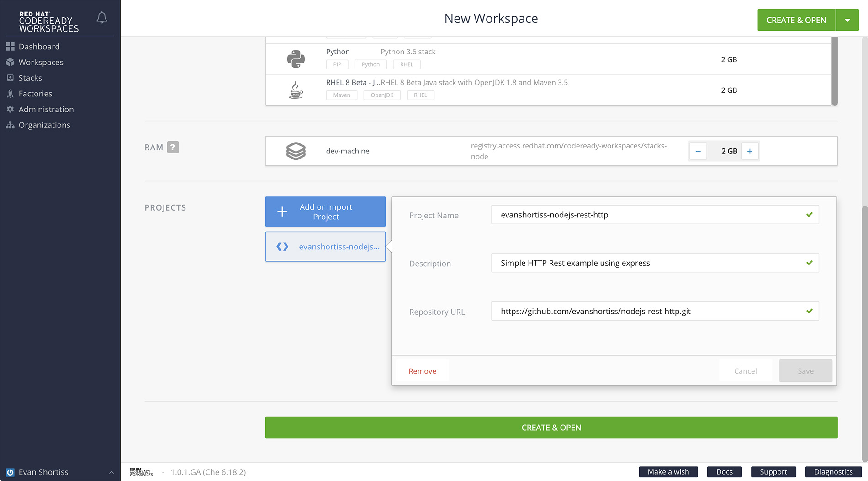Click the Repository URL validation checkmark
868x481 pixels.
[809, 311]
